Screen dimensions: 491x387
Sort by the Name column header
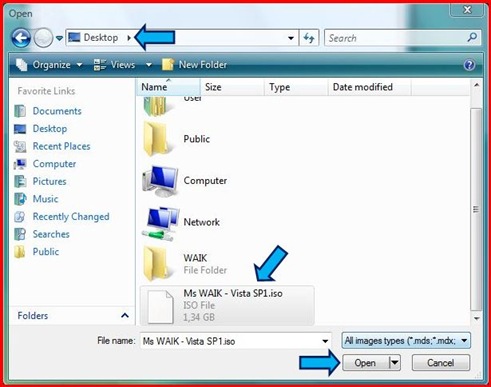pos(168,87)
